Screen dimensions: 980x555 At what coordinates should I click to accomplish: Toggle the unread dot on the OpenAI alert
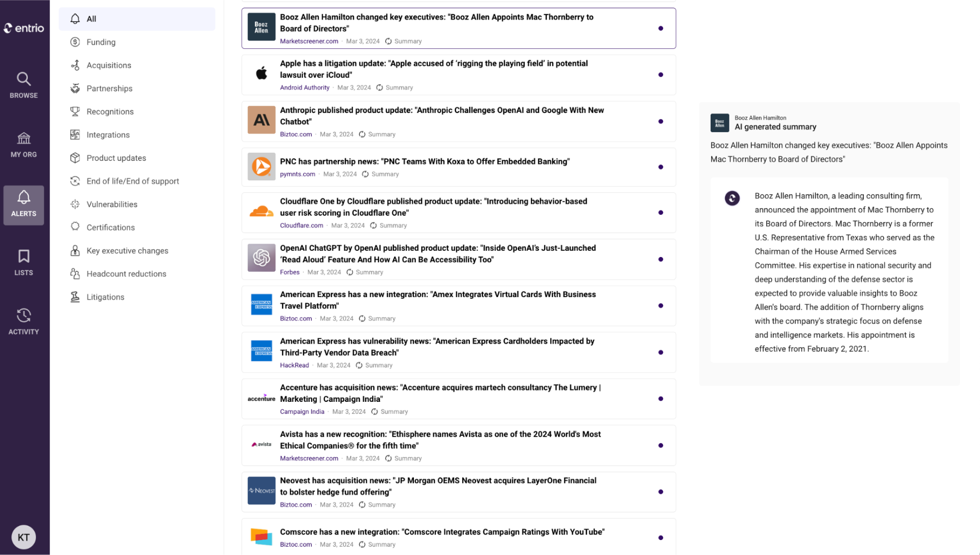click(x=661, y=260)
